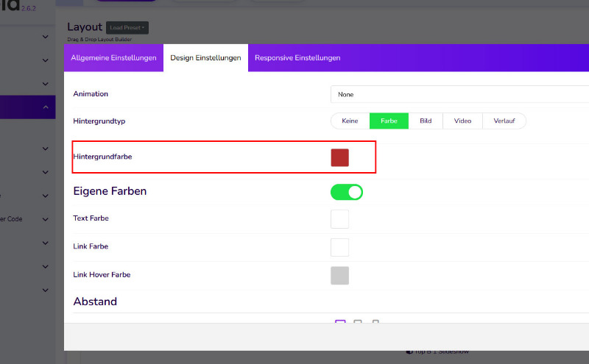This screenshot has width=589, height=364.
Task: Click the Eigene Farben heading
Action: pyautogui.click(x=110, y=191)
